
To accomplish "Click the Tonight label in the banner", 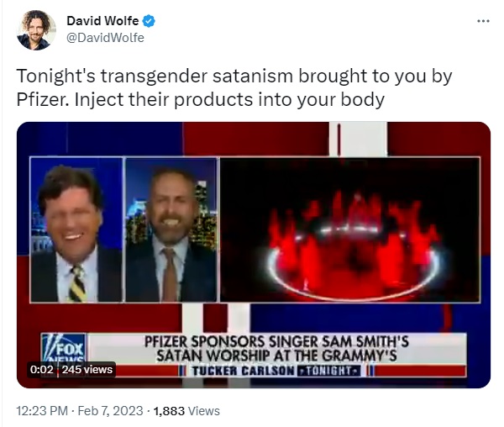I will point(328,371).
